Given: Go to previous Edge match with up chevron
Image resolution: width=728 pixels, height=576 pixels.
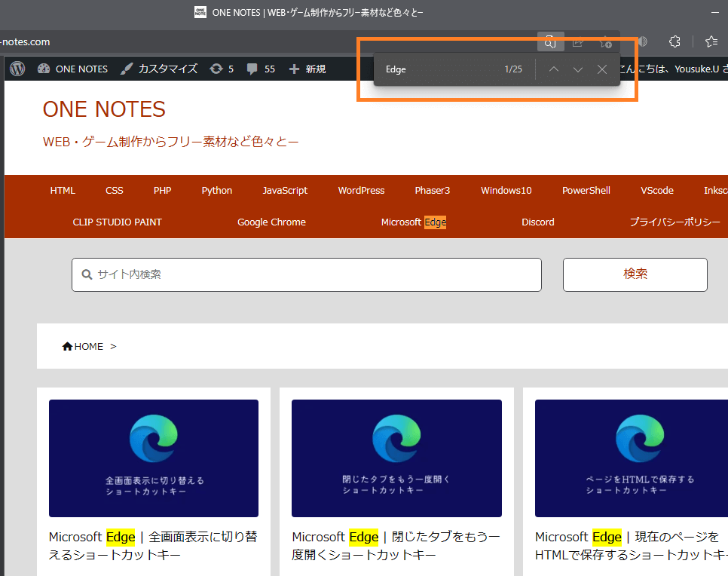Looking at the screenshot, I should [x=553, y=69].
